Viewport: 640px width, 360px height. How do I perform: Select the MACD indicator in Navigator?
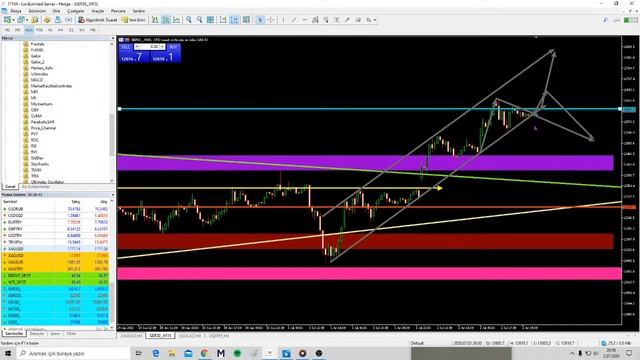[37, 80]
